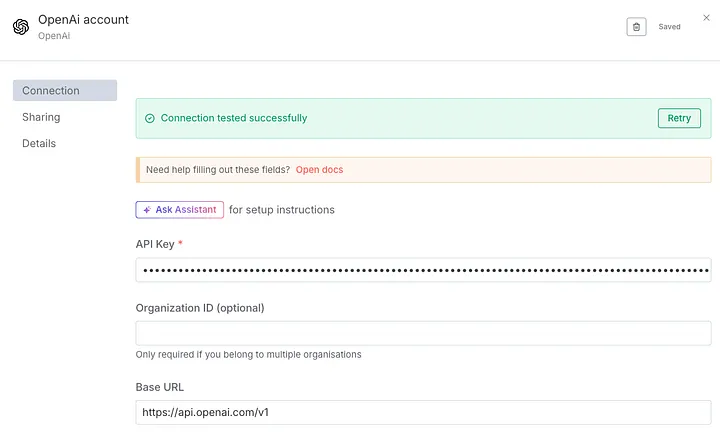720x433 pixels.
Task: Click the 'Connection tested successfully' message
Action: coord(234,118)
